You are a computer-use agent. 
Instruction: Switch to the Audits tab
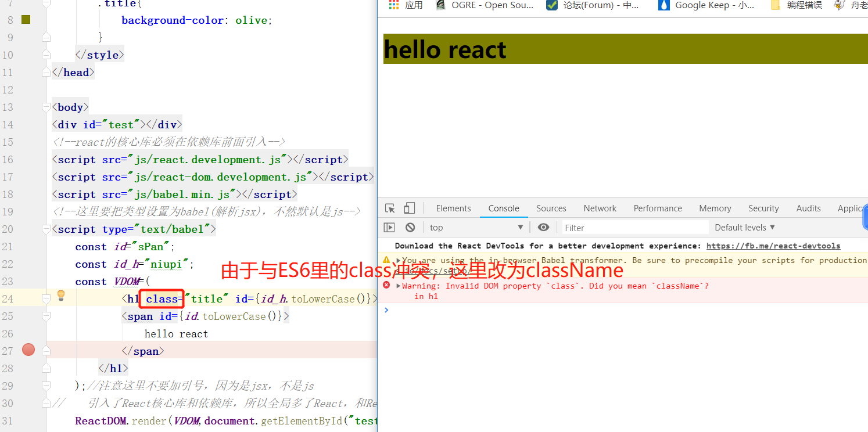pyautogui.click(x=809, y=208)
